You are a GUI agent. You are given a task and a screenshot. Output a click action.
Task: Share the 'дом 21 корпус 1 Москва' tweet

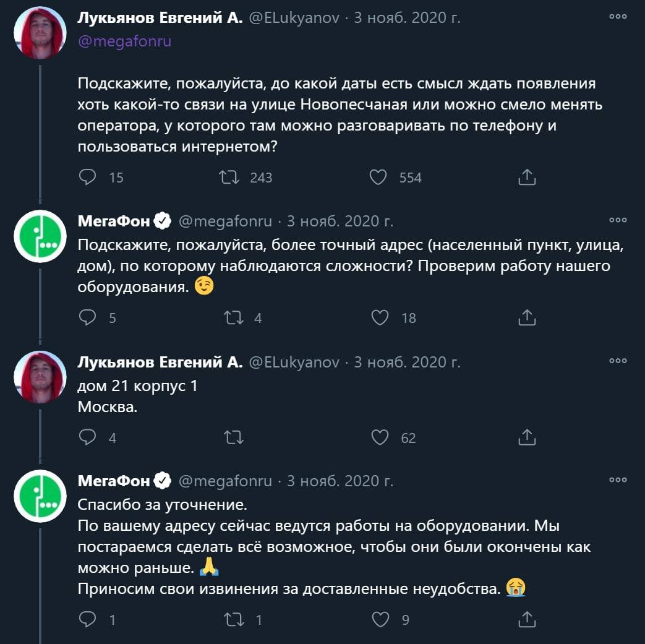pos(527,437)
